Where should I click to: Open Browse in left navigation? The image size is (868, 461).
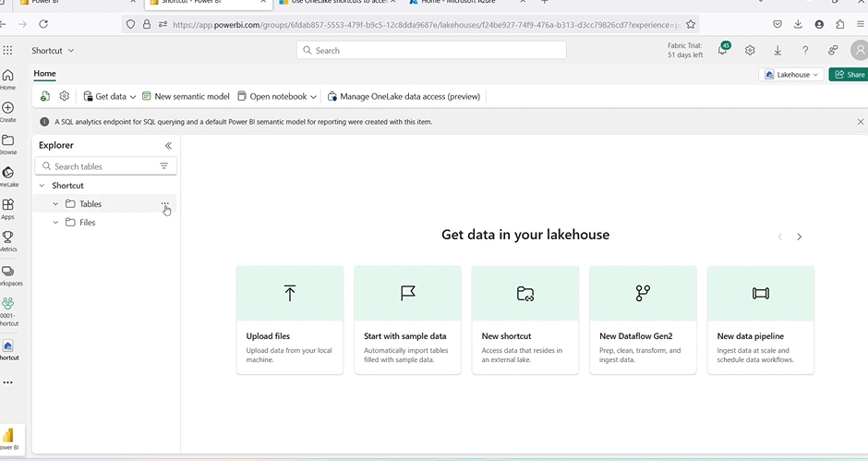(7, 144)
